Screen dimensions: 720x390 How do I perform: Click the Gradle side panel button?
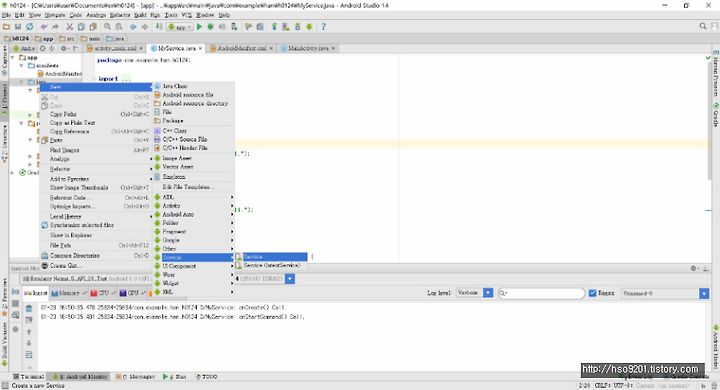point(715,115)
